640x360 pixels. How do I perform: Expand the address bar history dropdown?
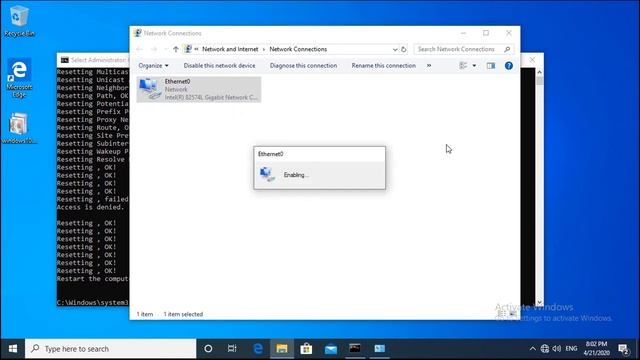coord(395,49)
